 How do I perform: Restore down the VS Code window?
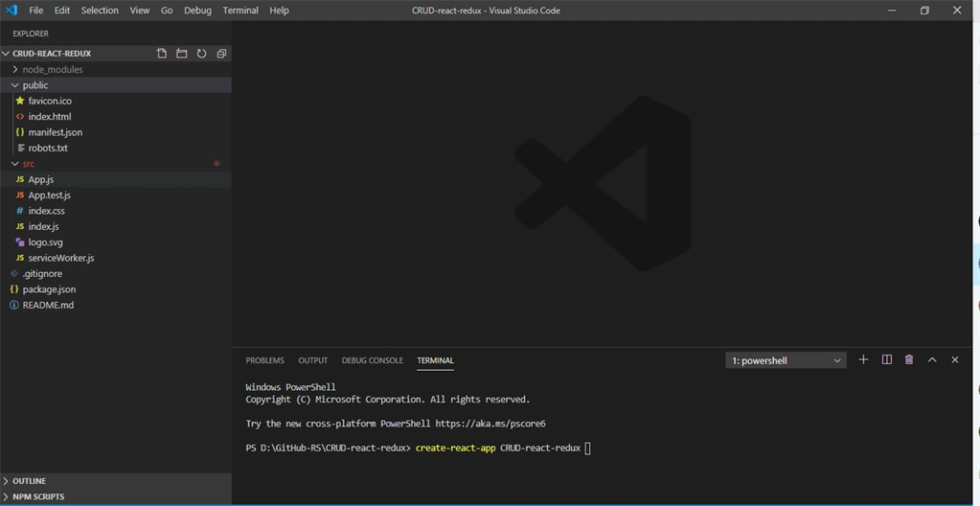click(924, 10)
